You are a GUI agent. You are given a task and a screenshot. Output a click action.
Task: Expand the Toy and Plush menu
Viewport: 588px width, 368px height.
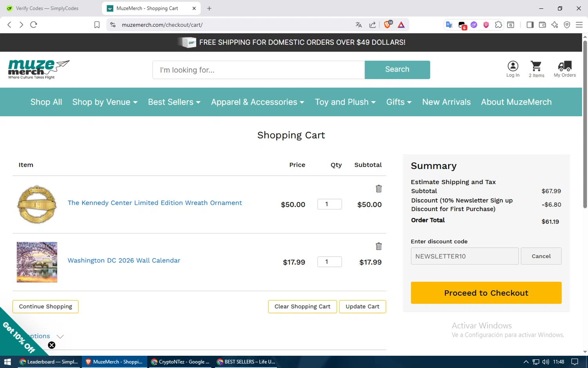[x=345, y=102]
